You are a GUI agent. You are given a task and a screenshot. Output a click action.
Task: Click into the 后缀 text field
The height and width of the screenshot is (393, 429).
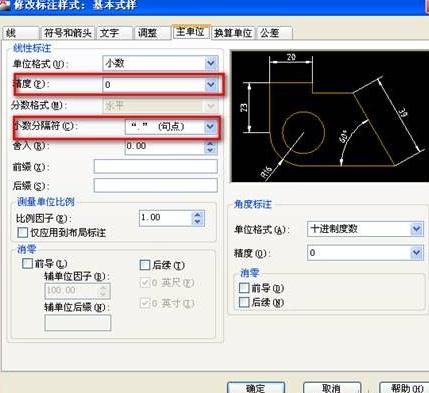pyautogui.click(x=156, y=186)
